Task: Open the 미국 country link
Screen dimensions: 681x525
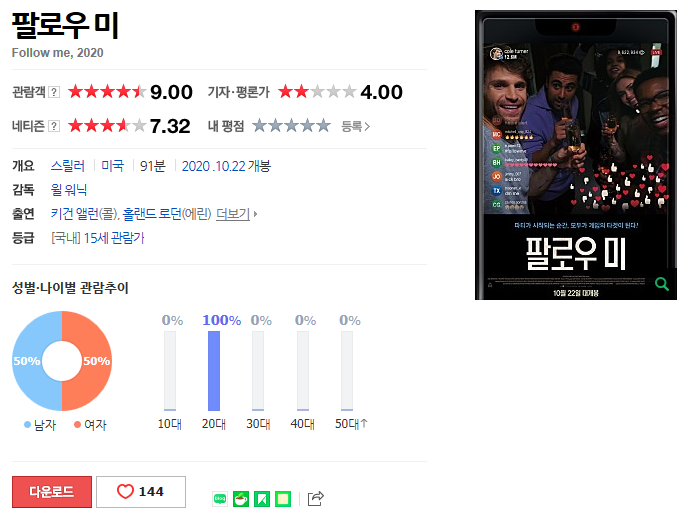Action: (x=112, y=166)
